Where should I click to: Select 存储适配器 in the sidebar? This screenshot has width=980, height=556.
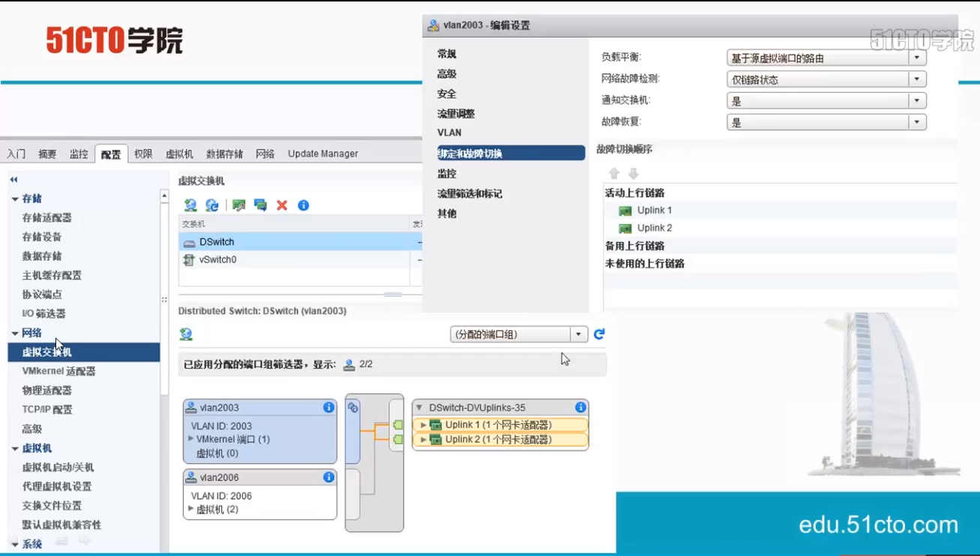click(47, 218)
